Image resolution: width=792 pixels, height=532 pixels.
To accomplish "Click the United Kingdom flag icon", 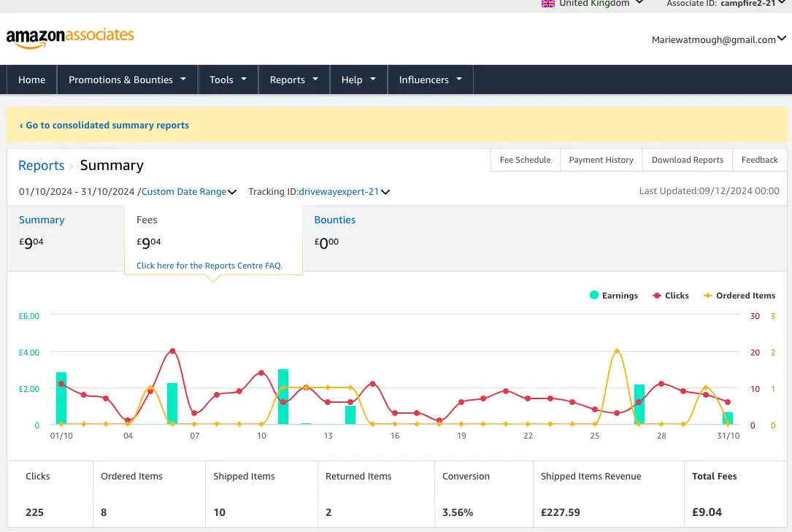I will pos(548,4).
